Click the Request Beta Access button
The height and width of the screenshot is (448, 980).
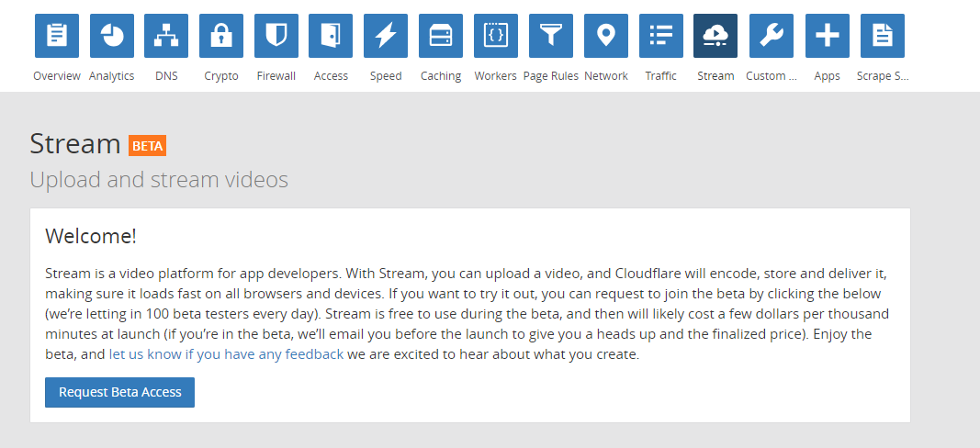pos(119,392)
